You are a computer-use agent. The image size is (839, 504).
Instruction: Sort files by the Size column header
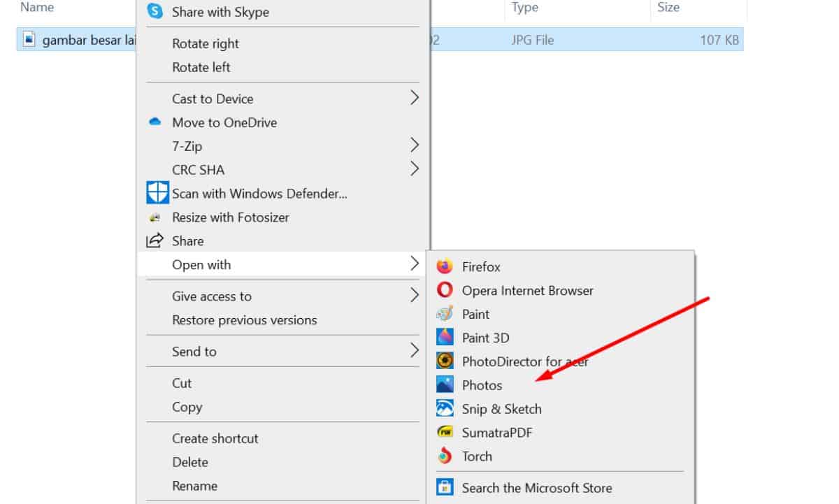point(668,8)
